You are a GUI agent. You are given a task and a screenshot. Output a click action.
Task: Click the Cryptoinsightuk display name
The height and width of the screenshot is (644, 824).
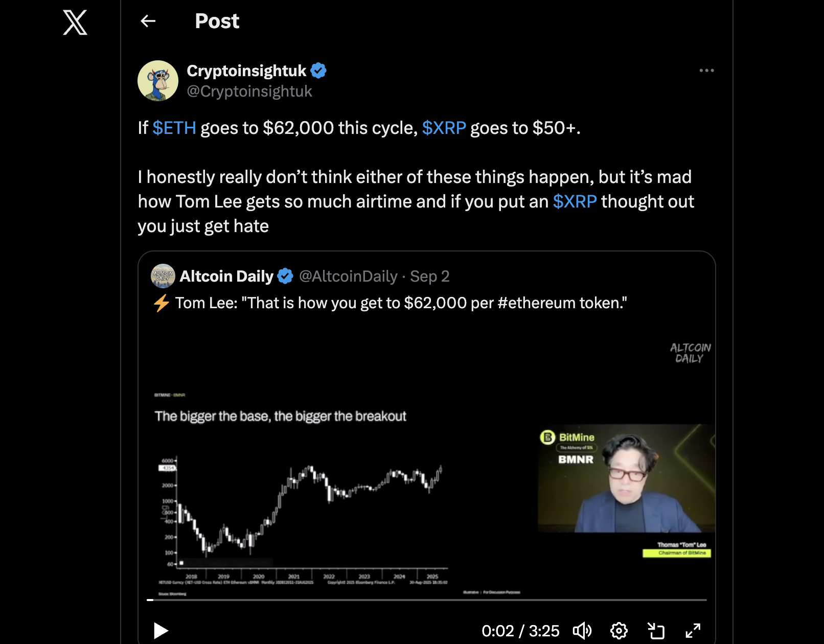tap(246, 71)
